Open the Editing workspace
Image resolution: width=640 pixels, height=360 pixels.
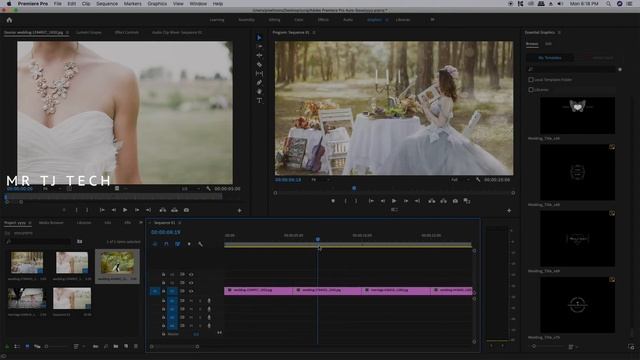tap(274, 20)
